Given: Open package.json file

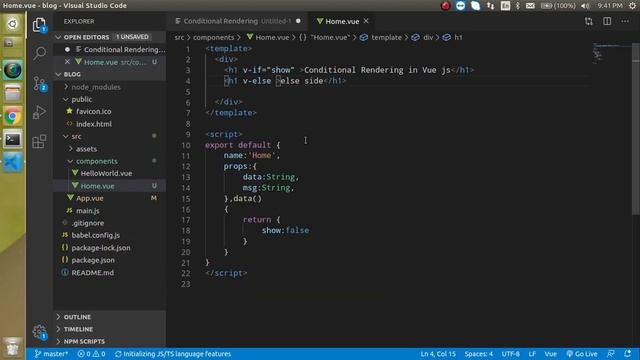Looking at the screenshot, I should (109, 260).
